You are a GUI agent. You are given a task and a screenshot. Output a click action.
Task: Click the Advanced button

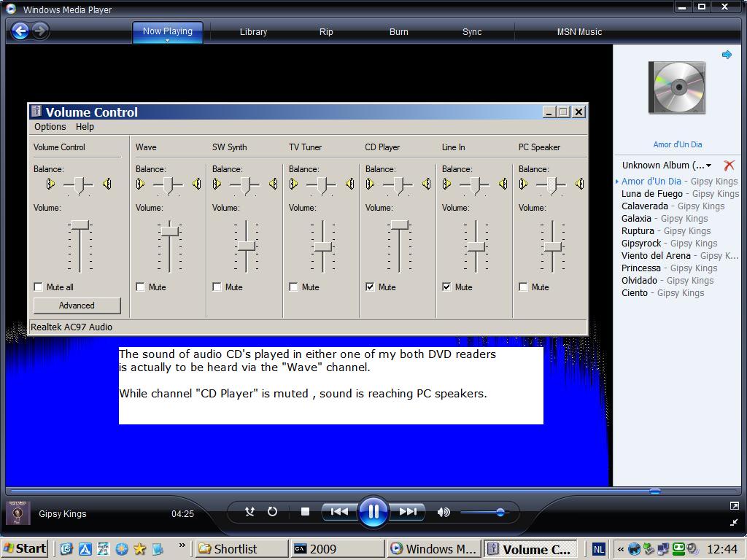pyautogui.click(x=77, y=306)
